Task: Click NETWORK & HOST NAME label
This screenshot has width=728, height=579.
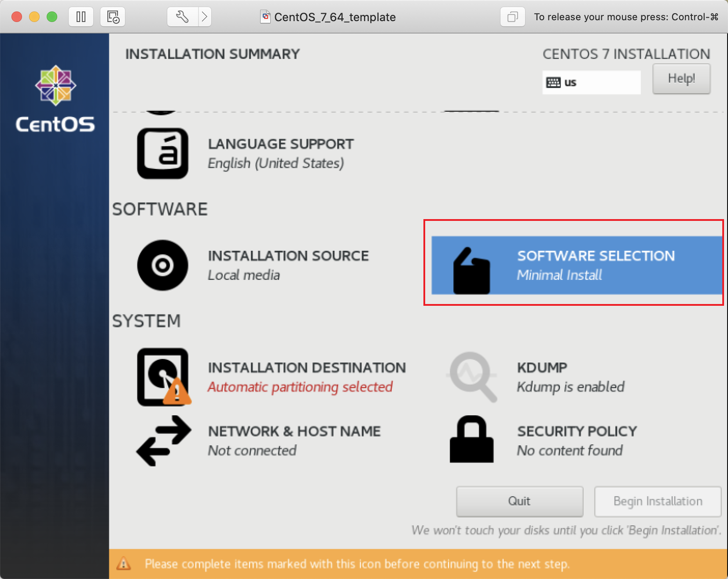Action: (x=294, y=431)
